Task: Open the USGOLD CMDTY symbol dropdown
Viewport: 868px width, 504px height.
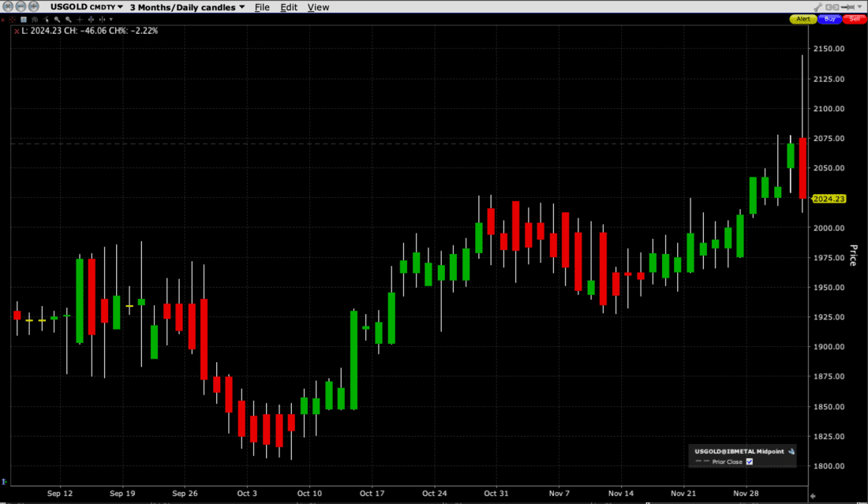Action: click(86, 7)
